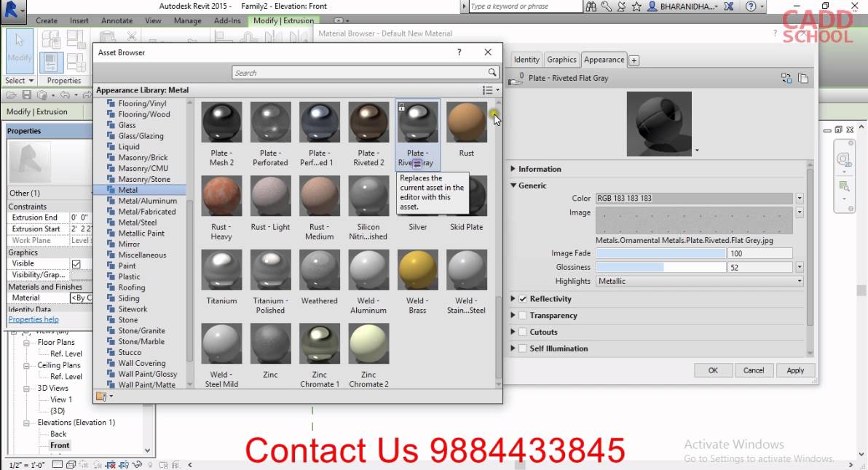The width and height of the screenshot is (868, 470).
Task: Select the Mirror library category
Action: coord(129,244)
